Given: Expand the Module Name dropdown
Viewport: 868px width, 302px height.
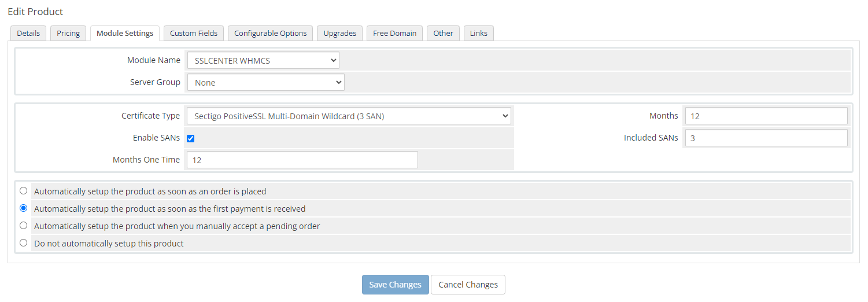Looking at the screenshot, I should tap(263, 60).
